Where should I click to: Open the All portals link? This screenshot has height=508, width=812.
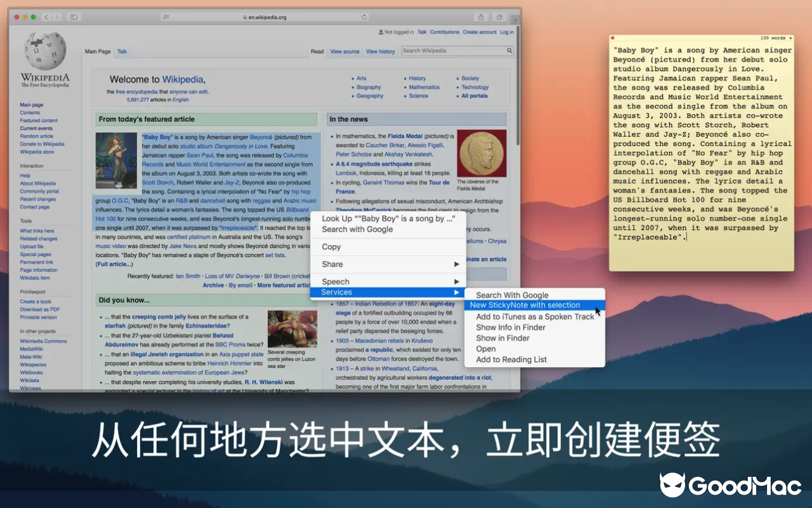coord(475,96)
